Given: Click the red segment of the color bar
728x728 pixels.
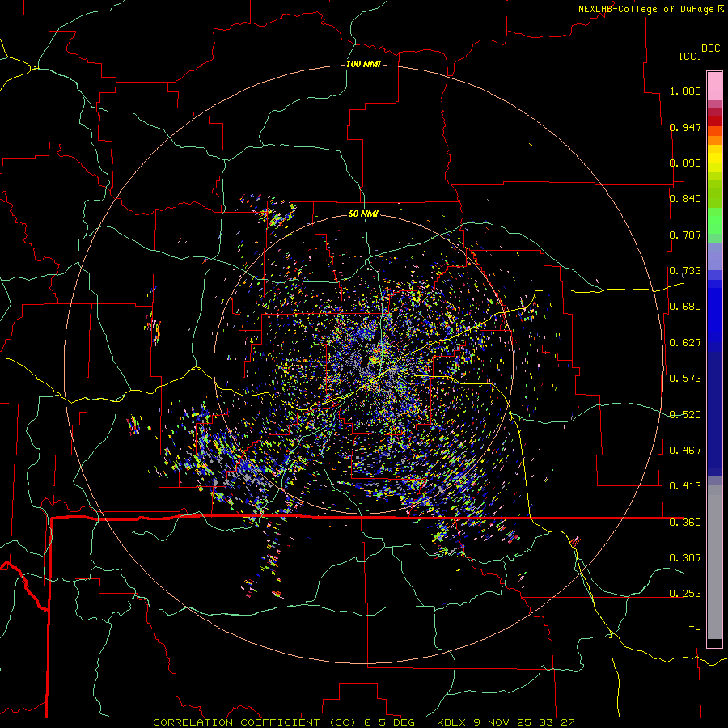Looking at the screenshot, I should coord(714,121).
